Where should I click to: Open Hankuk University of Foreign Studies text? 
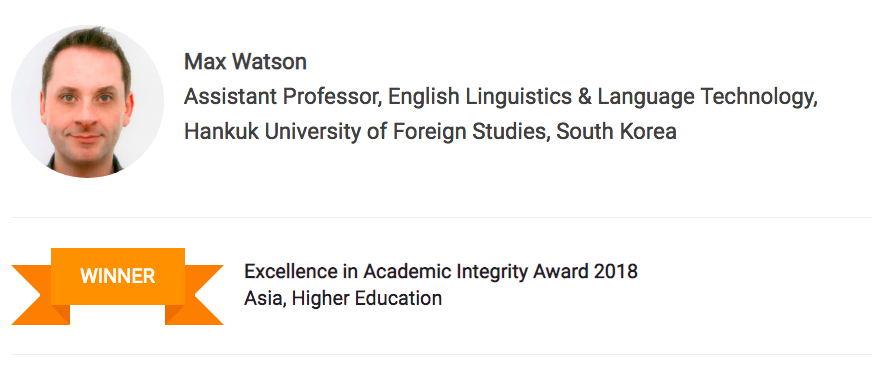[x=365, y=131]
